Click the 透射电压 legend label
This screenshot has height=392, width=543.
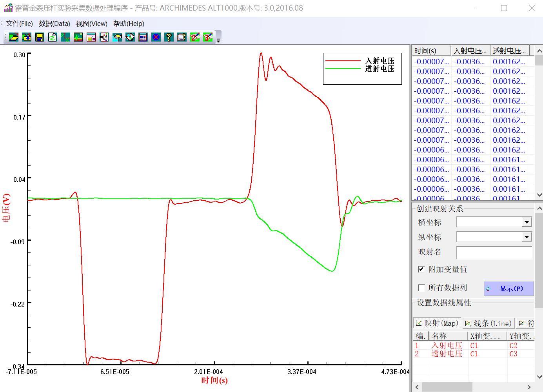tap(380, 69)
